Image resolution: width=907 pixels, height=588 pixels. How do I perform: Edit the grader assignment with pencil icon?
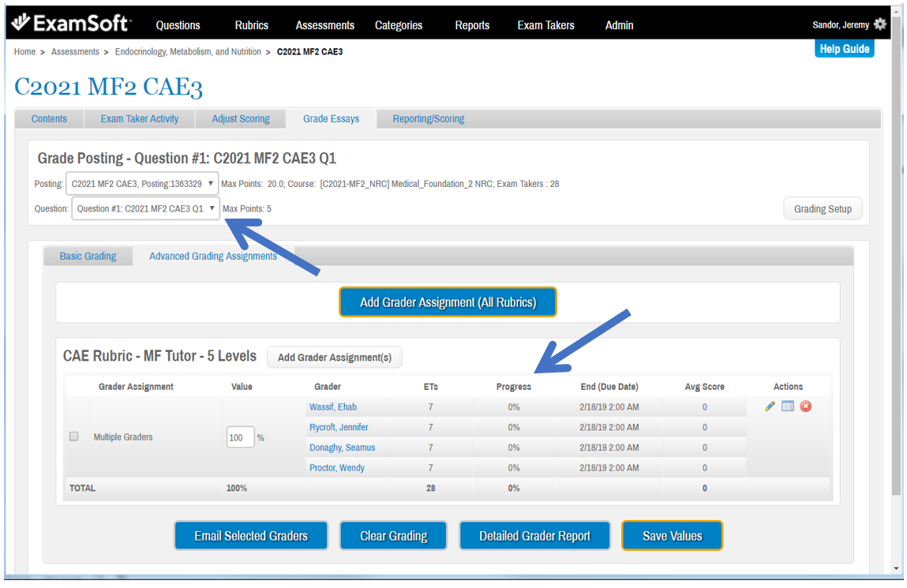click(770, 406)
